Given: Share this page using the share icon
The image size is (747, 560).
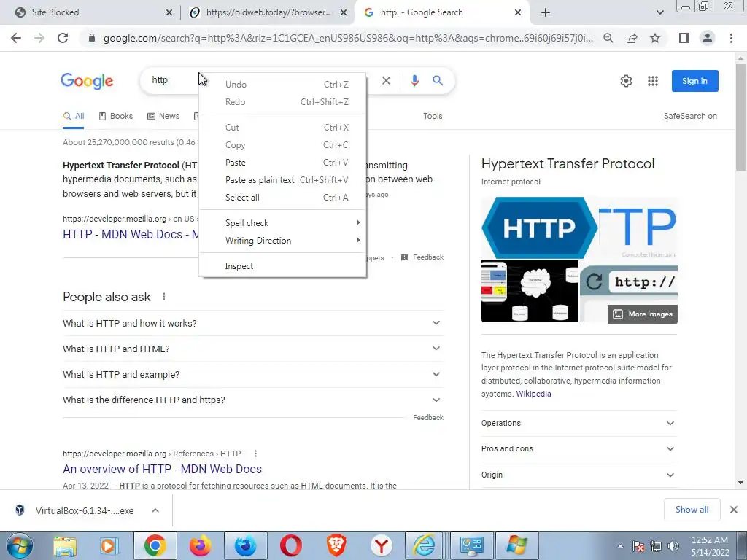Looking at the screenshot, I should click(x=632, y=38).
